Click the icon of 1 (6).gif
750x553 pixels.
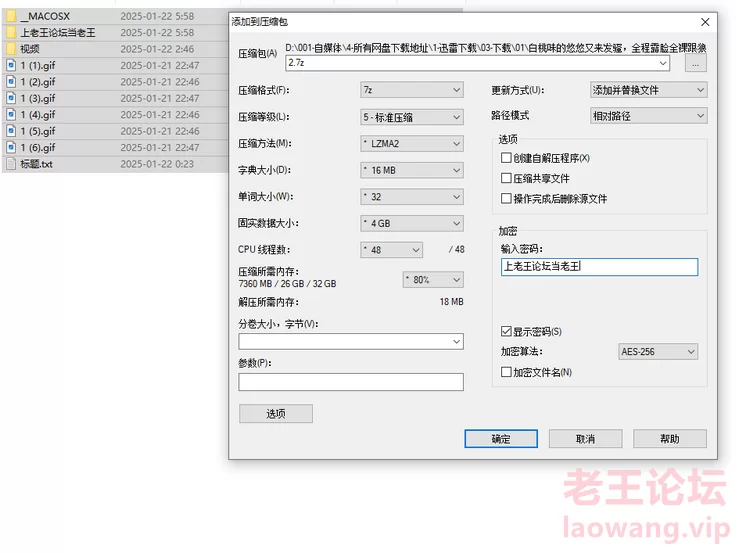point(11,147)
